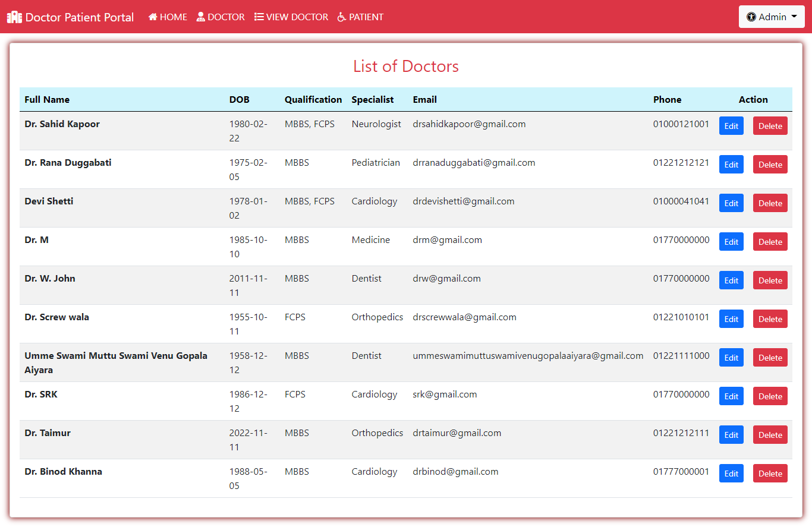Edit the Dr. W. John entry

coord(731,280)
